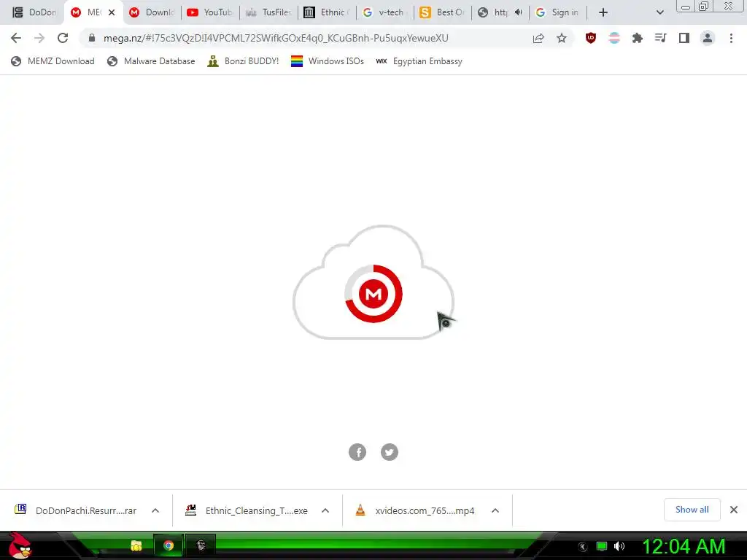Open the folder icon on taskbar
Screen dimensions: 747x560
point(136,545)
